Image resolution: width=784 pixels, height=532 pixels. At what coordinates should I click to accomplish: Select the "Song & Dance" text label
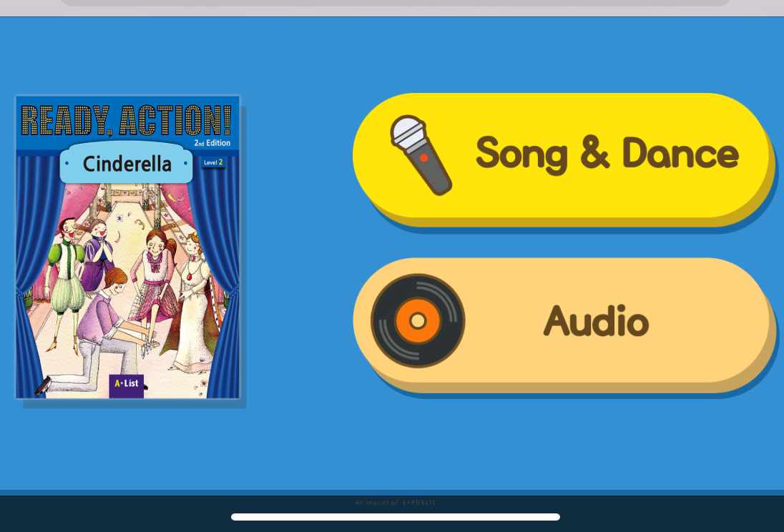point(607,154)
